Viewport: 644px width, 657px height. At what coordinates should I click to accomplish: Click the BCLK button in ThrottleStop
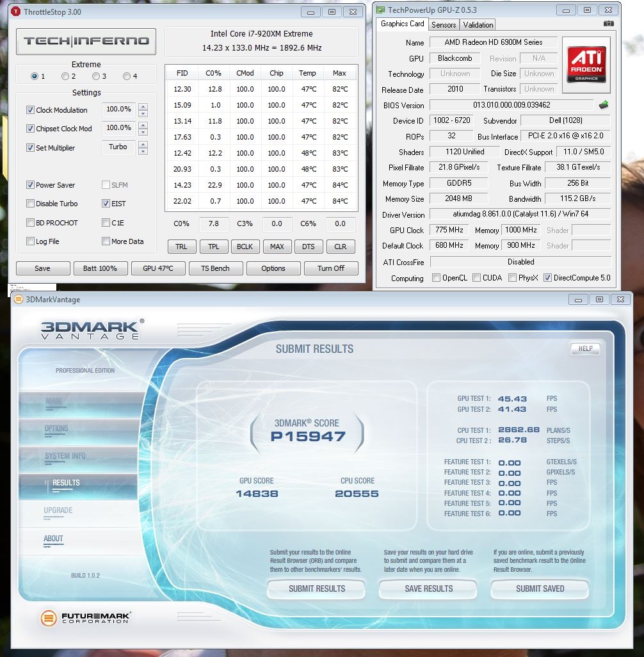point(245,247)
